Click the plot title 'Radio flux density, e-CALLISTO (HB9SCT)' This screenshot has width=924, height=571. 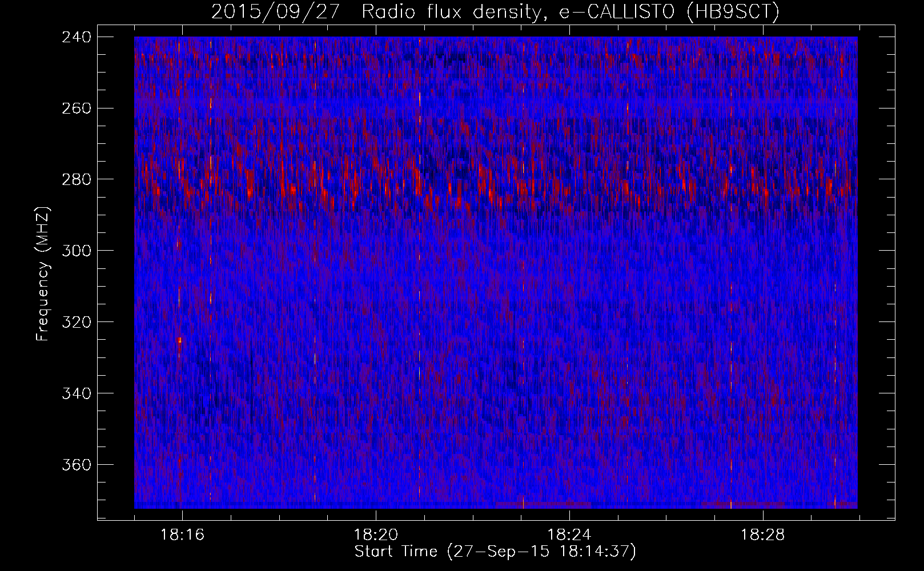pyautogui.click(x=571, y=11)
